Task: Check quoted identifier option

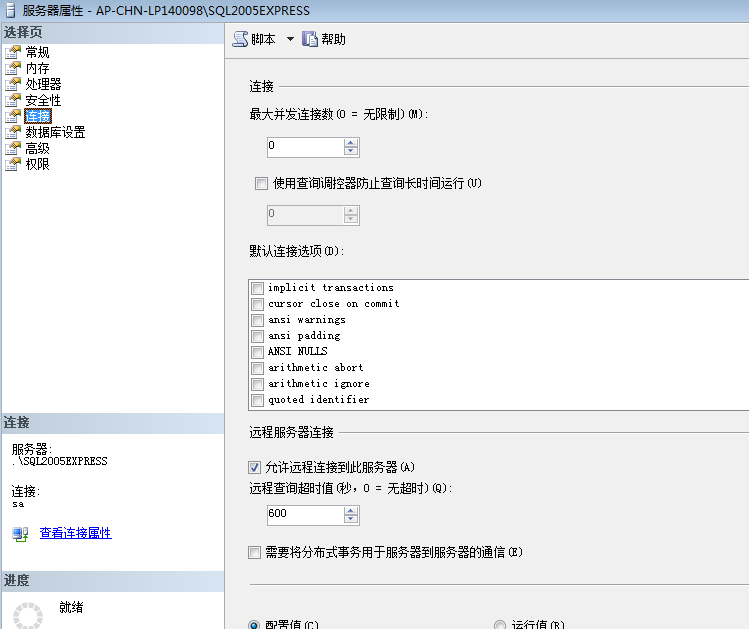Action: click(x=257, y=400)
